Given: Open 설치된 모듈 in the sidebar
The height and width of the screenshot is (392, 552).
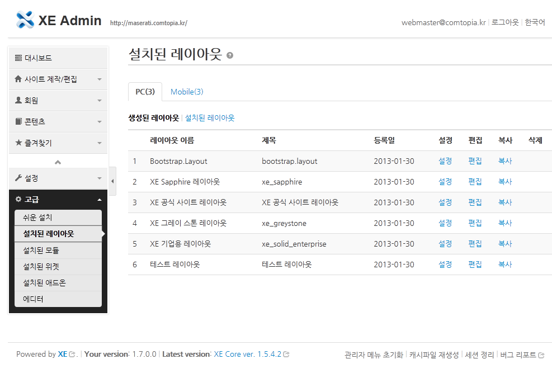Looking at the screenshot, I should pyautogui.click(x=58, y=251).
